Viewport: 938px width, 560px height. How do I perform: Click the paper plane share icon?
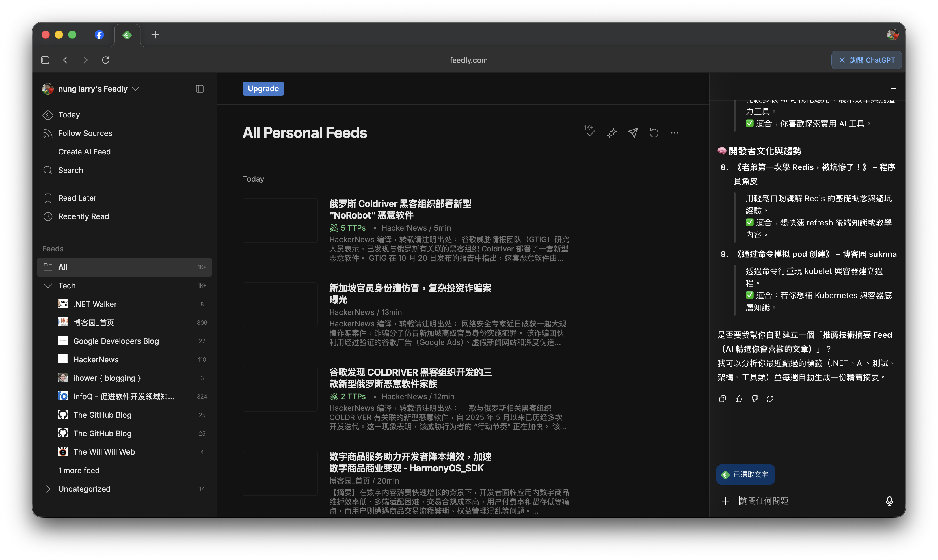pos(633,133)
